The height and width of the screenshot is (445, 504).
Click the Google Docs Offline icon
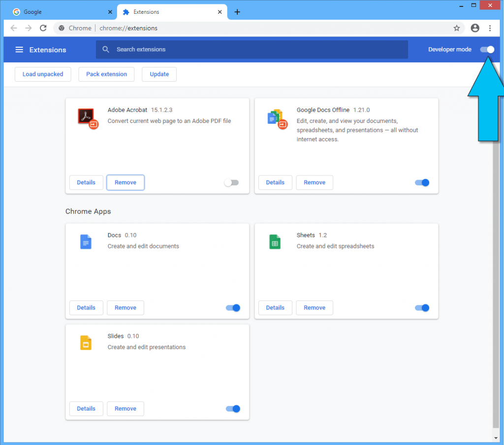pyautogui.click(x=277, y=119)
